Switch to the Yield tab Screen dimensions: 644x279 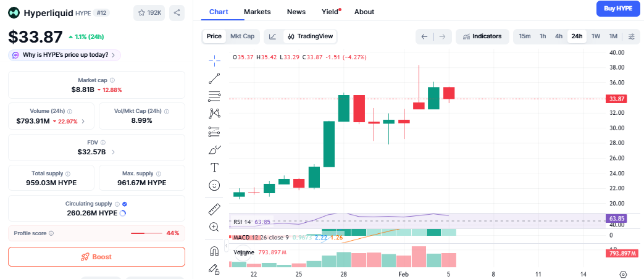330,12
